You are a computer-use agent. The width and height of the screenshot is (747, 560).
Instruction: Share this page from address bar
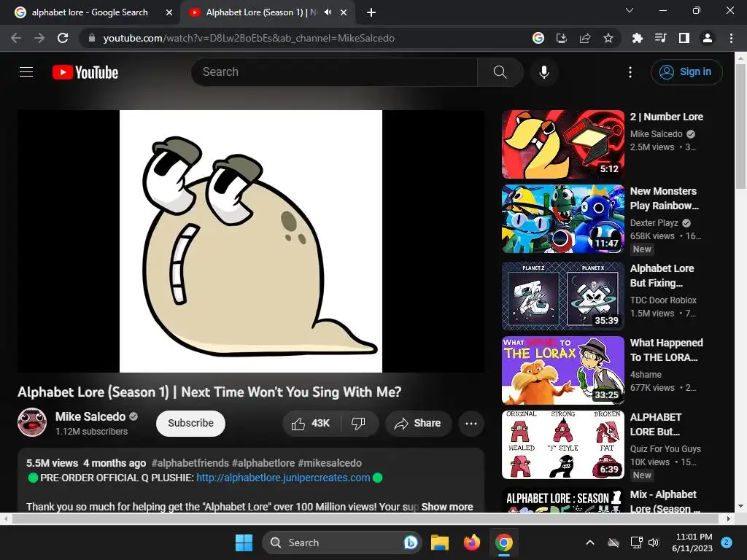click(x=585, y=38)
